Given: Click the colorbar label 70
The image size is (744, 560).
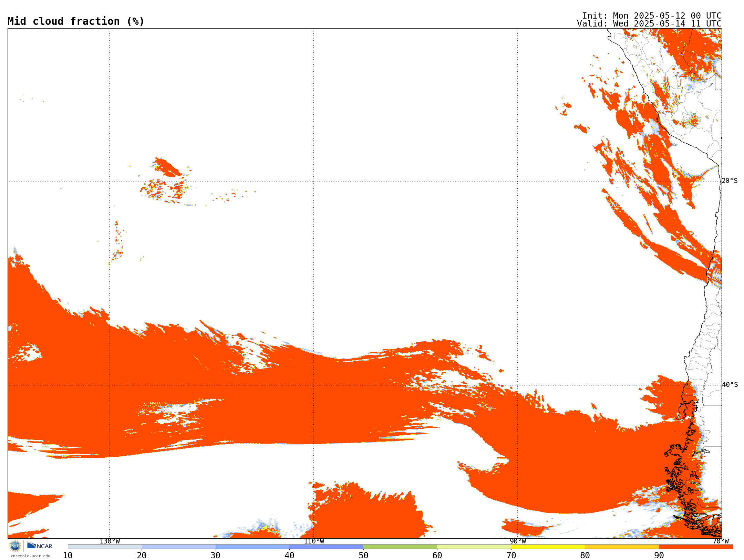Looking at the screenshot, I should point(511,555).
